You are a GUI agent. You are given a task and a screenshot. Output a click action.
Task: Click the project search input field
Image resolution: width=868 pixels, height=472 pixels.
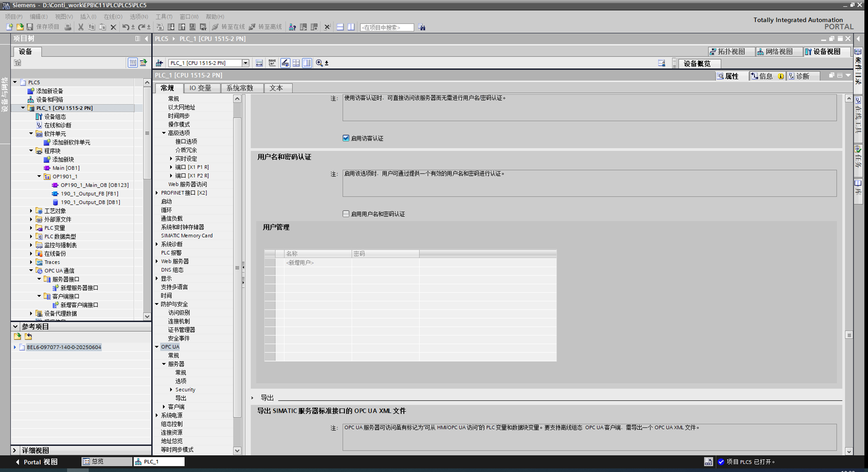(386, 28)
